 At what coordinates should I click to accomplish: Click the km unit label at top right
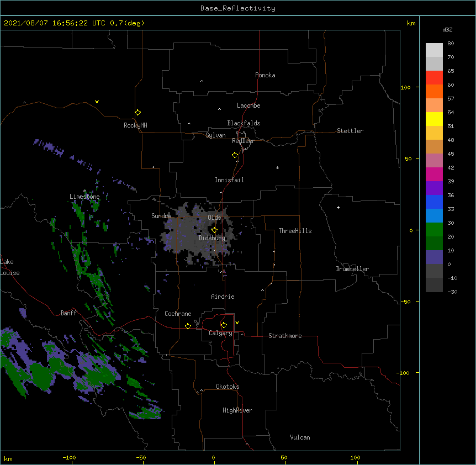pos(411,23)
